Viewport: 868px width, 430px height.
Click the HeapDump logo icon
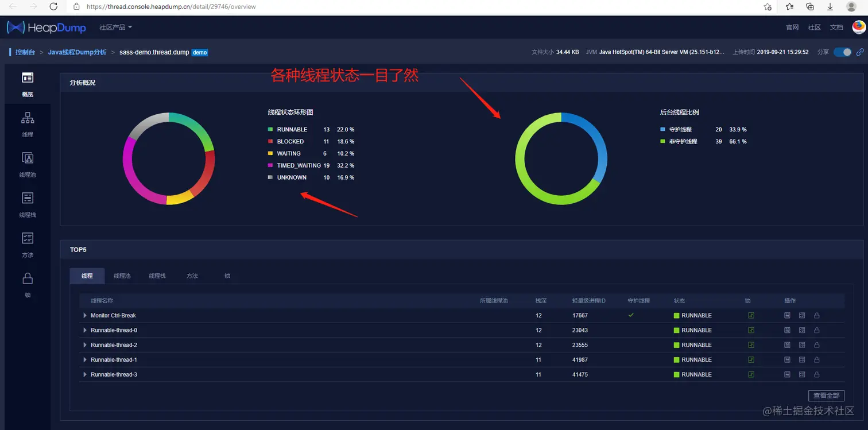[x=15, y=27]
